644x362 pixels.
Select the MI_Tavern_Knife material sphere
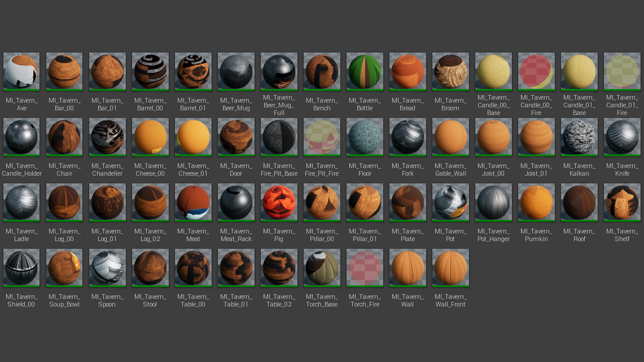click(x=623, y=137)
